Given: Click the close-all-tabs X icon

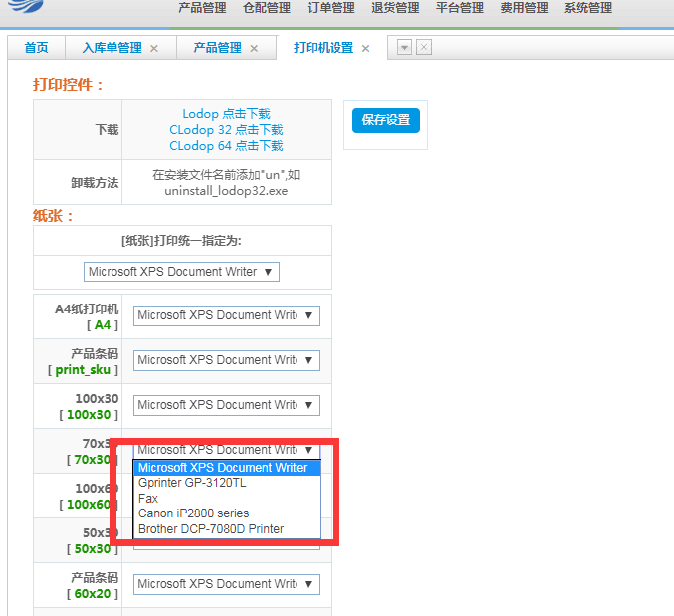Looking at the screenshot, I should point(423,47).
